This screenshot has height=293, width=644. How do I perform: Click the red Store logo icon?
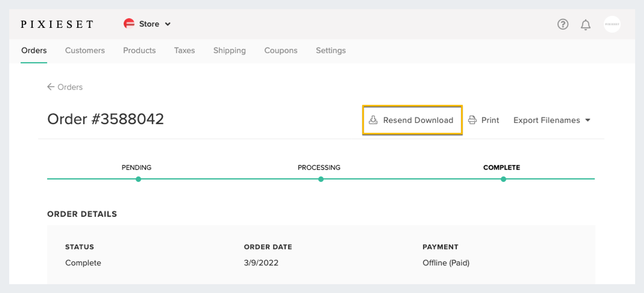point(129,24)
